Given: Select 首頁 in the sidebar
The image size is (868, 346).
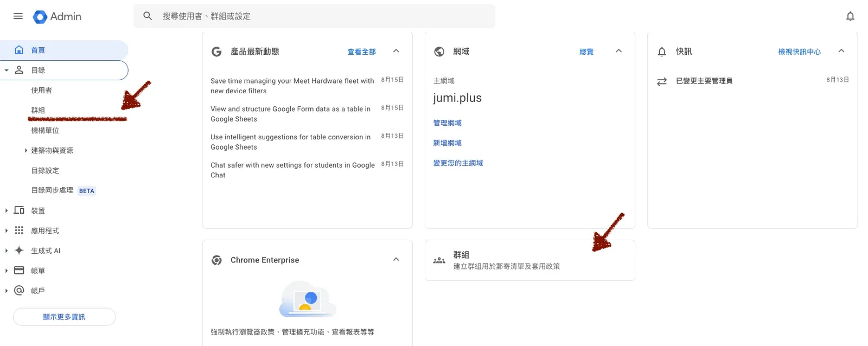Looking at the screenshot, I should 64,50.
